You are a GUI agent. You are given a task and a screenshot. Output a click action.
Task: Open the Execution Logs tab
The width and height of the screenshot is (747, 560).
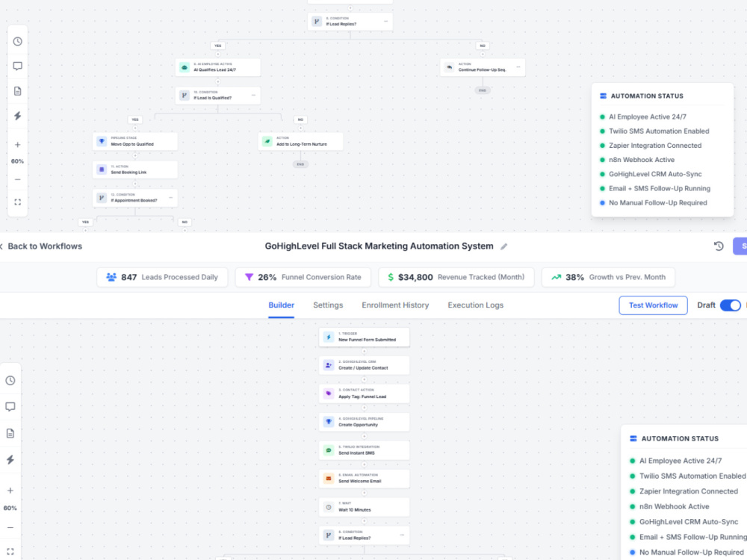(475, 305)
